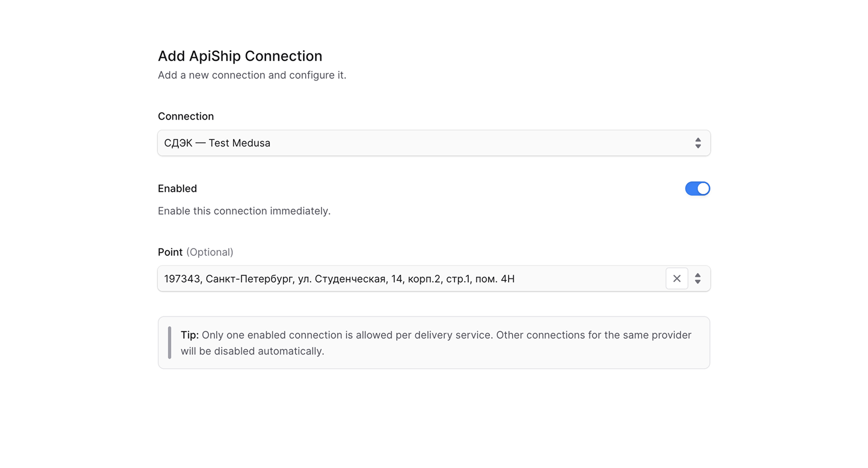Image resolution: width=868 pixels, height=468 pixels.
Task: Click the down chevron of the Point selector
Action: (698, 281)
